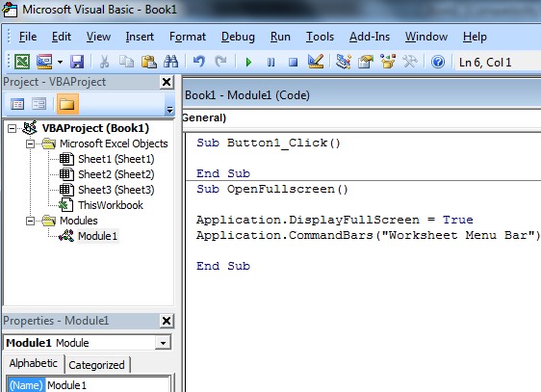Open the (General) object combo box
Viewport: 541px width, 392px height.
pos(361,118)
